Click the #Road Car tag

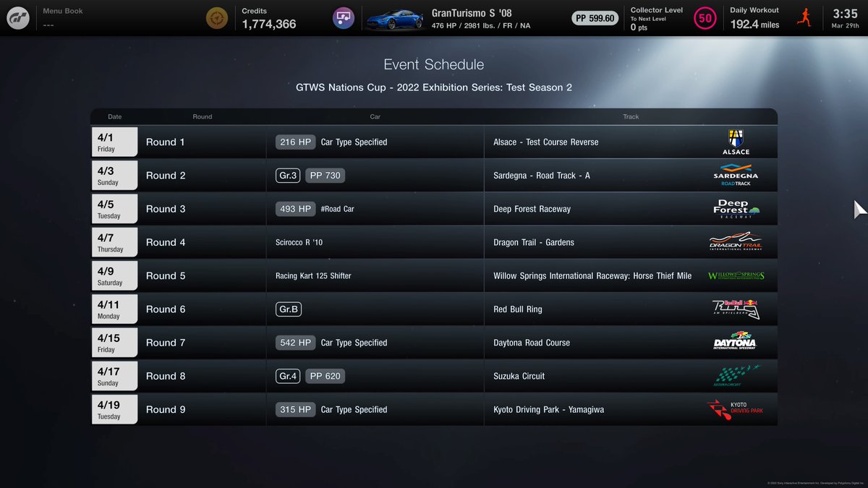coord(337,209)
